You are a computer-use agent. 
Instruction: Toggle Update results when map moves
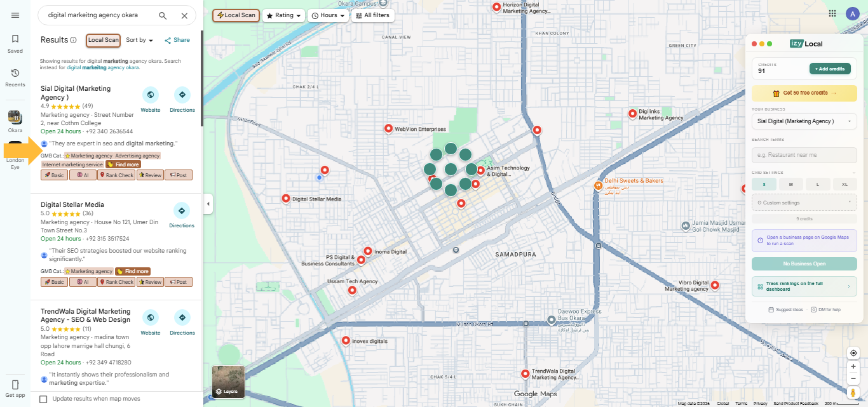[43, 399]
